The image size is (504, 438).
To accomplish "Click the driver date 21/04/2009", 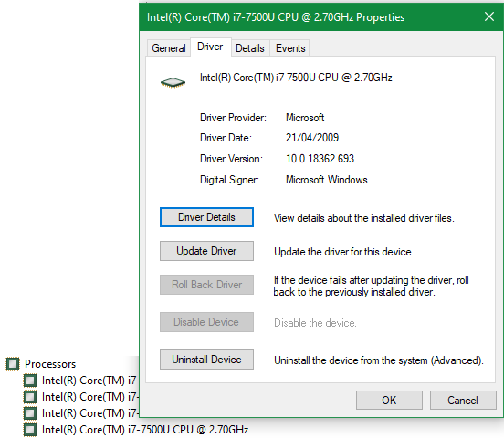I will click(x=312, y=138).
